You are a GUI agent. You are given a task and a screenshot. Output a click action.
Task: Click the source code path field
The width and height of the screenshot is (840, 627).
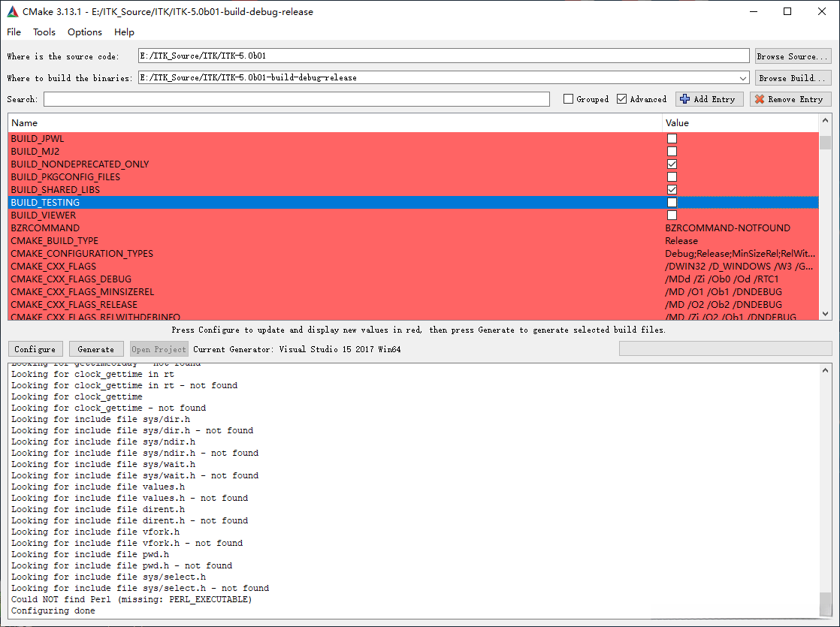click(443, 56)
